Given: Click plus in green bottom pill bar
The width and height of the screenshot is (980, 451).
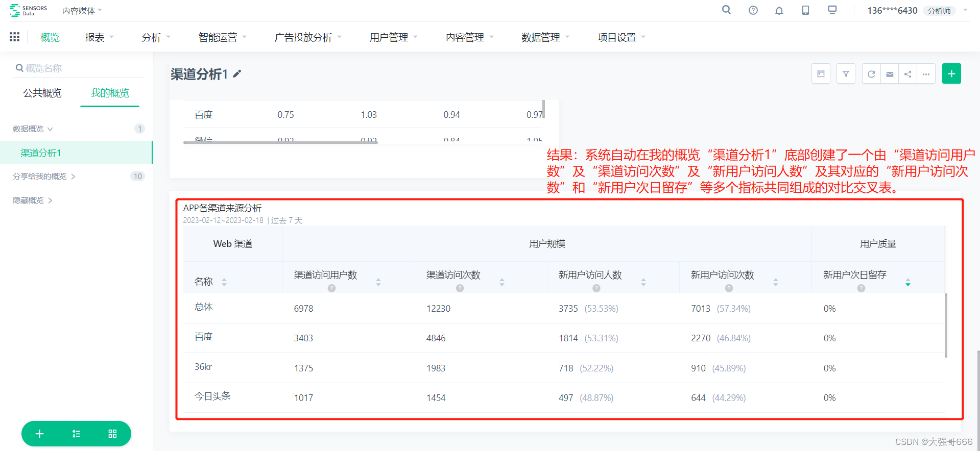Looking at the screenshot, I should coord(39,434).
